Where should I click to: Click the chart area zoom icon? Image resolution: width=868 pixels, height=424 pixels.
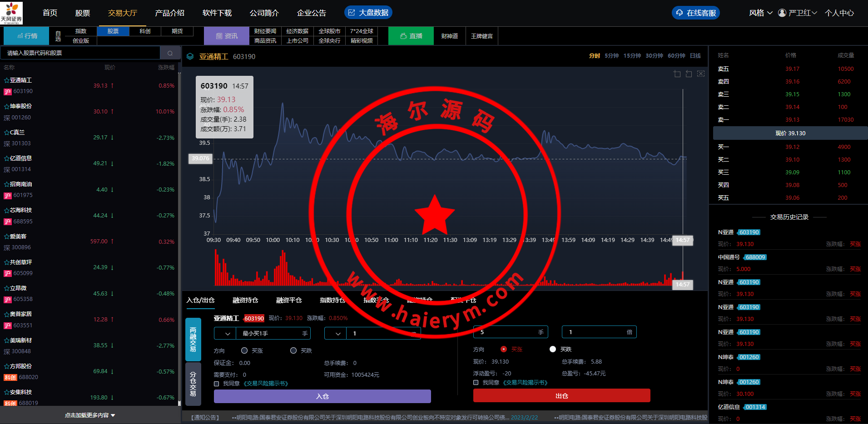point(677,74)
